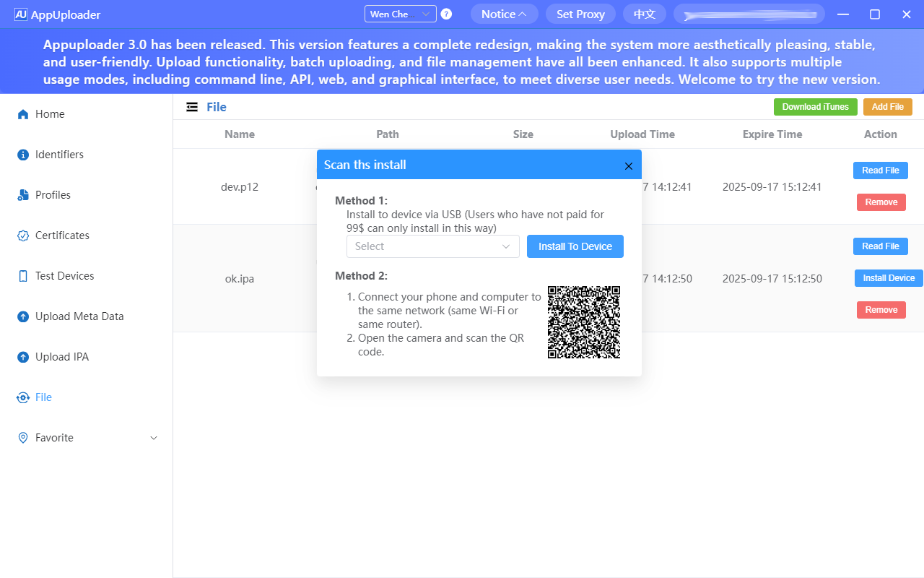Click expire time 2025-09-17 15:12:50
Viewport: 924px width, 578px height.
772,278
